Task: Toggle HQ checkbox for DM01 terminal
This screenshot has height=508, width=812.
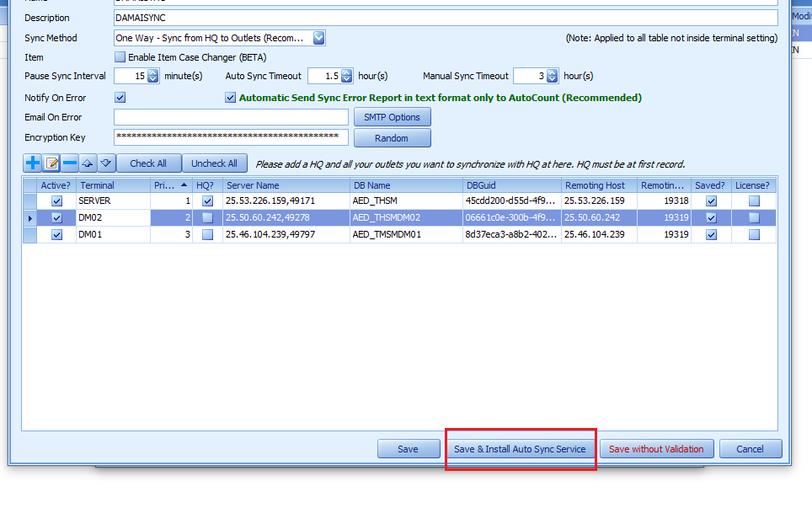Action: tap(207, 235)
